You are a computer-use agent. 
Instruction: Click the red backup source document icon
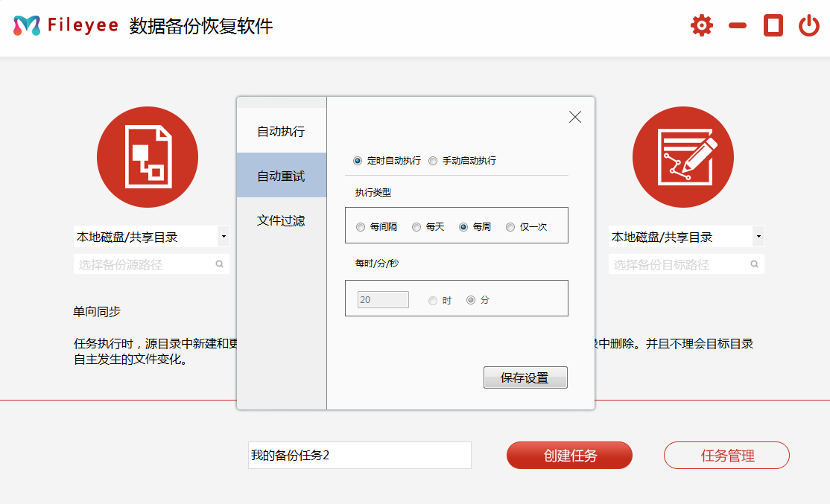(x=148, y=156)
